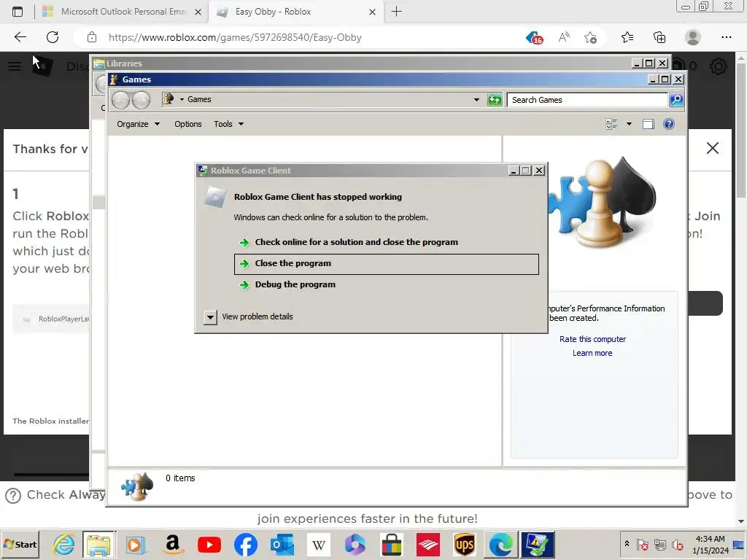Open Windows Explorer folder on taskbar
This screenshot has height=560, width=747.
point(98,544)
